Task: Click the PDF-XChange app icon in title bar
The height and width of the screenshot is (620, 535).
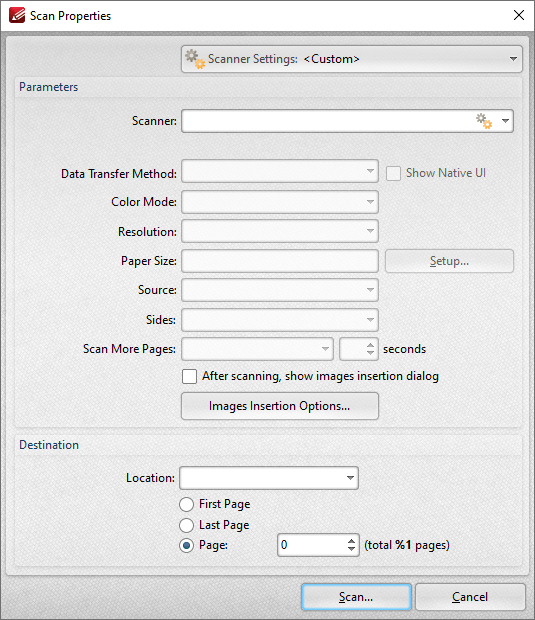Action: coord(17,15)
